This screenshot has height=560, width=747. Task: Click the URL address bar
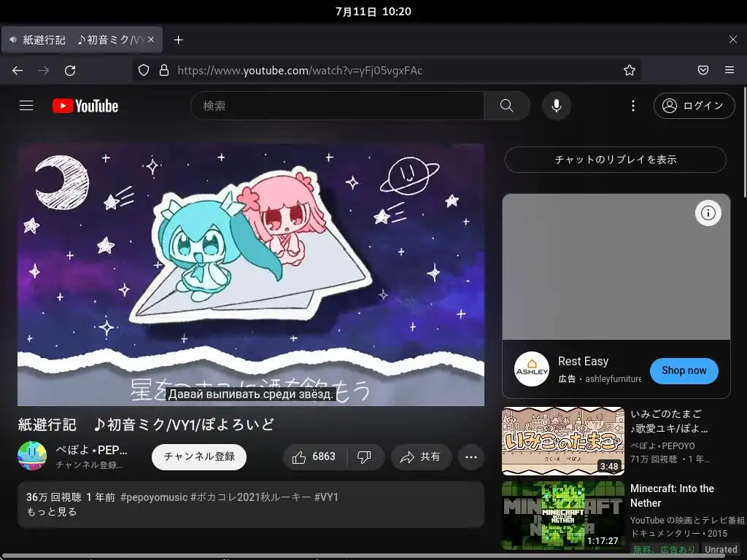pyautogui.click(x=386, y=71)
